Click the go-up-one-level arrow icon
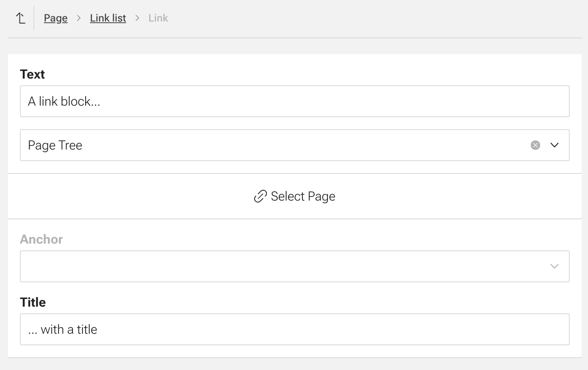 click(x=21, y=18)
